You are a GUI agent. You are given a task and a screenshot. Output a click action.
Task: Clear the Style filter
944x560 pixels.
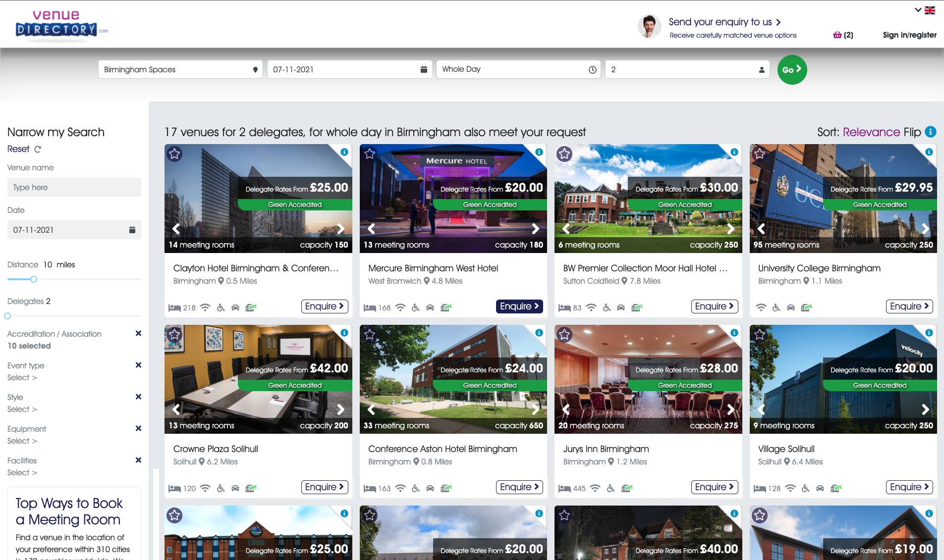(138, 397)
